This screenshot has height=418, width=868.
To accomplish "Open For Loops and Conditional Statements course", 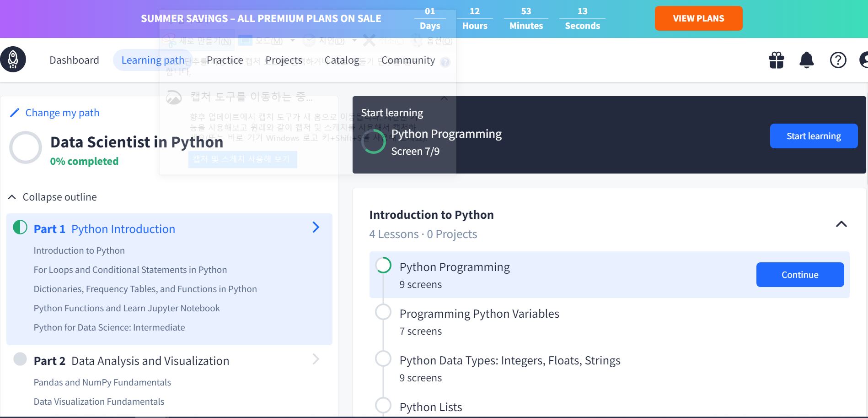I will pyautogui.click(x=130, y=270).
